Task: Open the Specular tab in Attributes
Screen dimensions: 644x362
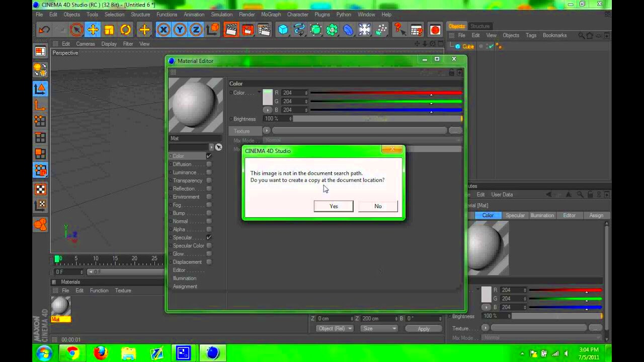Action: (515, 215)
